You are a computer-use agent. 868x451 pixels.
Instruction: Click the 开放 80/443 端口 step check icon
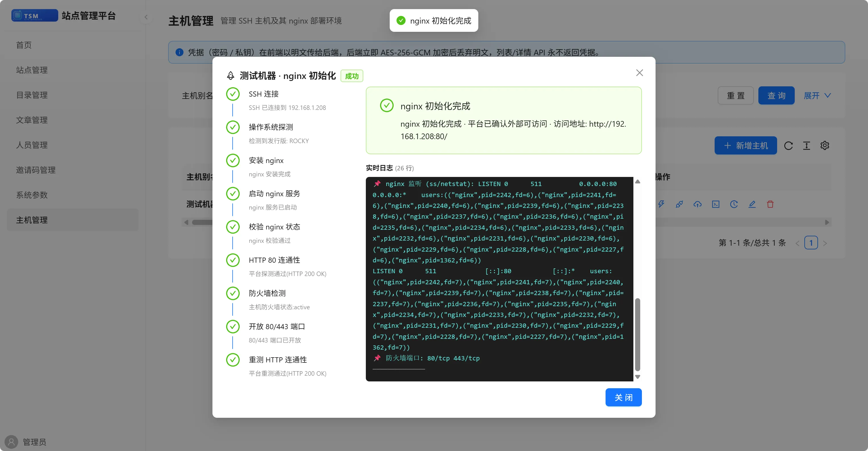point(233,327)
